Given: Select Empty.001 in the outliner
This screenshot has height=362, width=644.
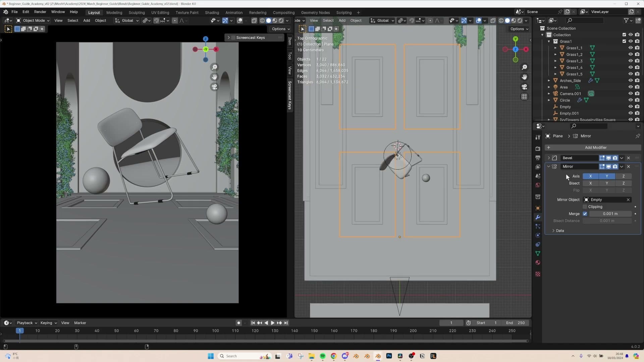Looking at the screenshot, I should click(x=569, y=113).
